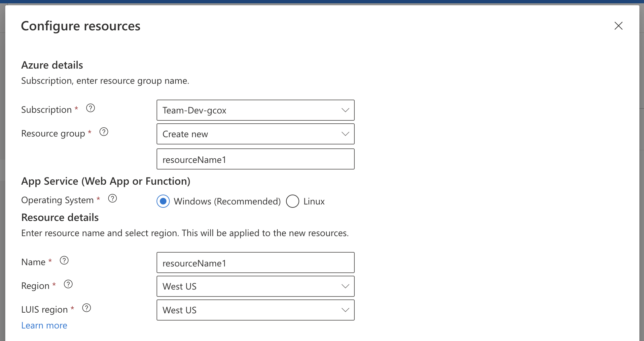Click the Region dropdown chevron
Image resolution: width=644 pixels, height=341 pixels.
tap(345, 286)
